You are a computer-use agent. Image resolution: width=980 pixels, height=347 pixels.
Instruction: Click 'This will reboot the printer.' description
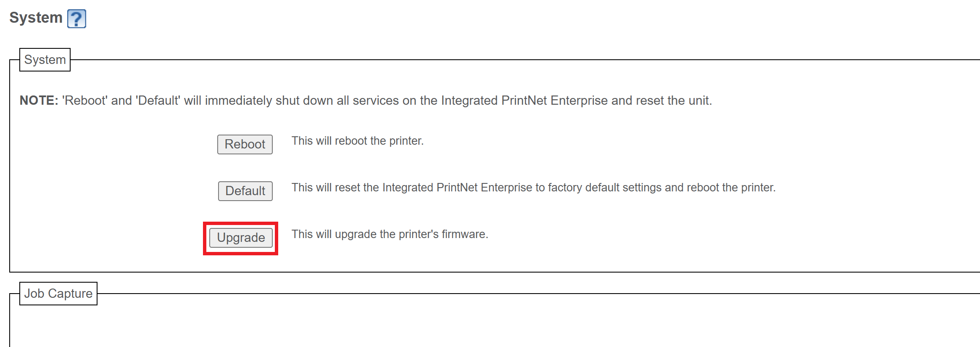pos(358,141)
